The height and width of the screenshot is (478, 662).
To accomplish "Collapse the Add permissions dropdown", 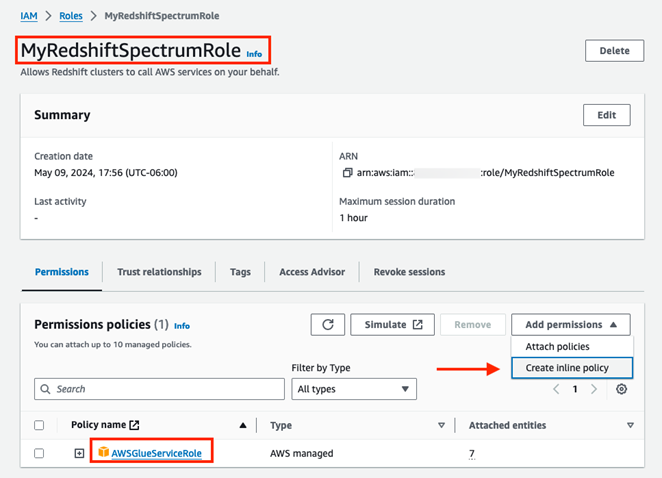I will coord(571,325).
